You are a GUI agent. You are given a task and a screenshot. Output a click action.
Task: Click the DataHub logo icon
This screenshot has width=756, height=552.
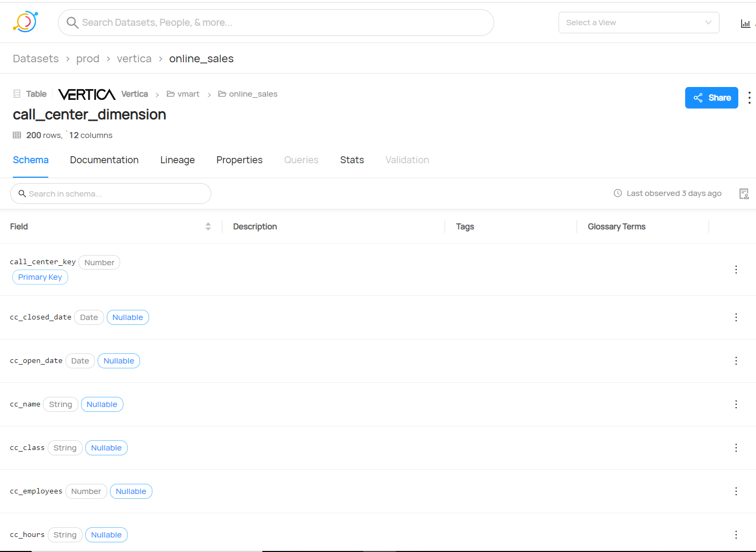(25, 22)
